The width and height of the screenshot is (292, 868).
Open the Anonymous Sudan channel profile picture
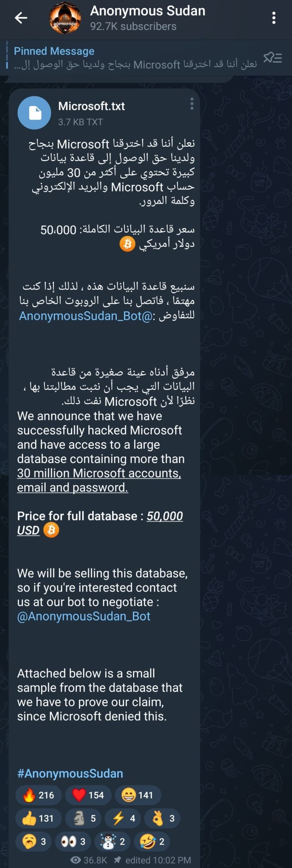click(65, 18)
